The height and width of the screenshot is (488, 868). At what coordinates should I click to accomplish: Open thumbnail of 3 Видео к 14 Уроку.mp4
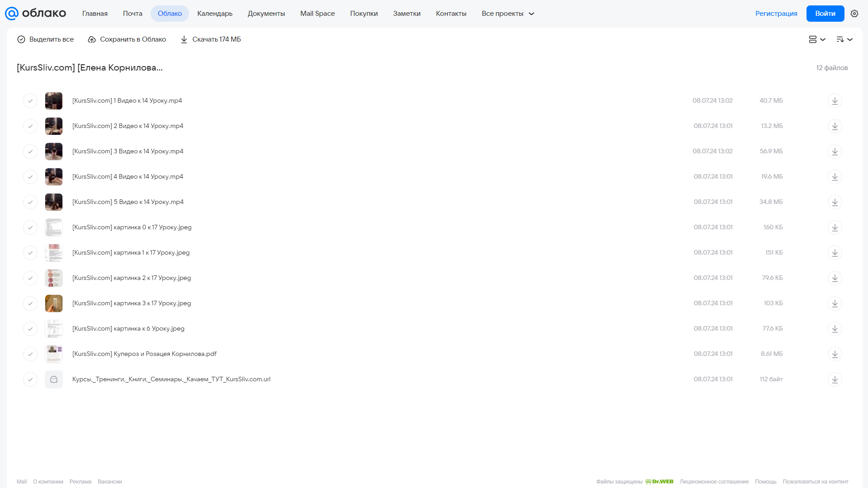(54, 152)
